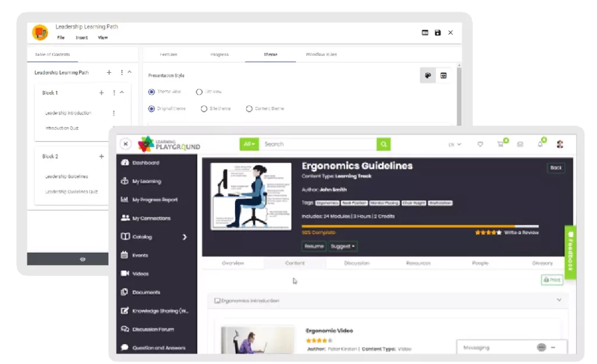
Task: Select the Theme view radio button
Action: tap(152, 92)
